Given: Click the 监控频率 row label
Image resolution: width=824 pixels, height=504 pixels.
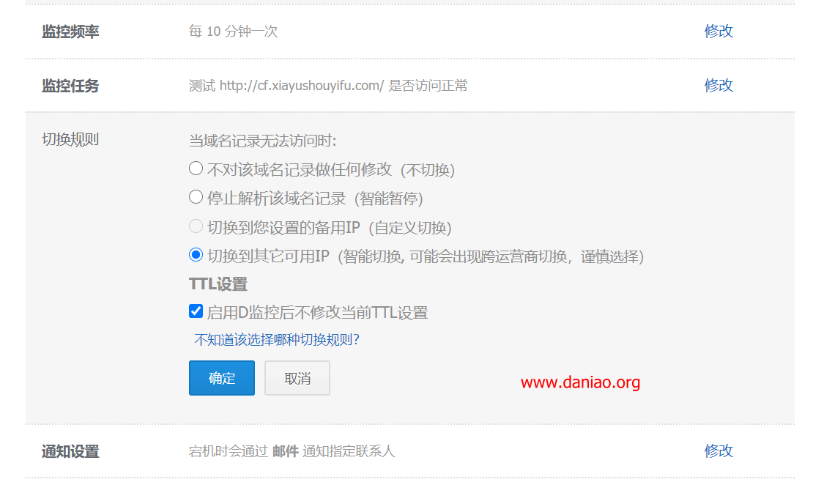Looking at the screenshot, I should tap(70, 31).
